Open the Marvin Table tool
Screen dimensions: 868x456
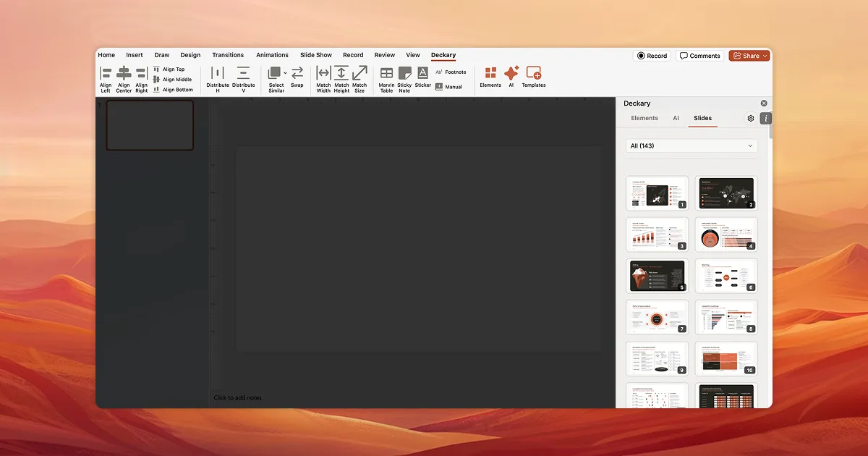coord(386,74)
